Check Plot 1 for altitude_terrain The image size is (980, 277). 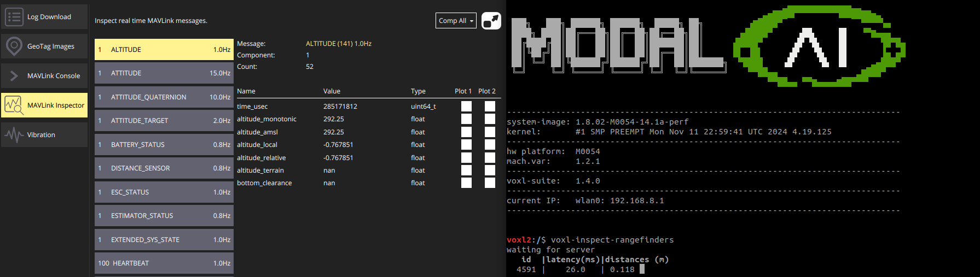[x=466, y=170]
